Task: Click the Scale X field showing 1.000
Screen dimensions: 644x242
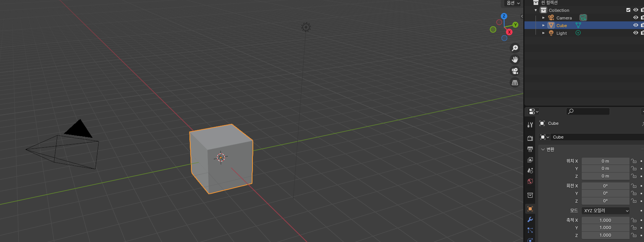Action: point(605,220)
